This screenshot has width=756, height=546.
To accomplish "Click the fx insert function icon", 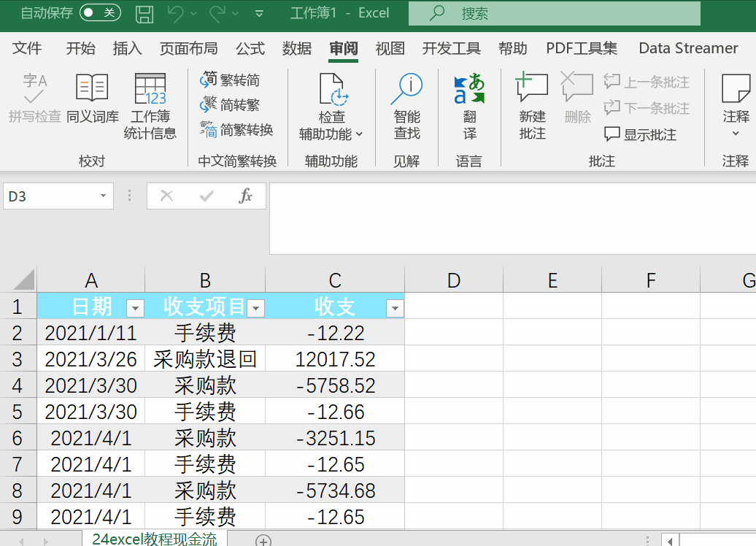I will point(245,196).
